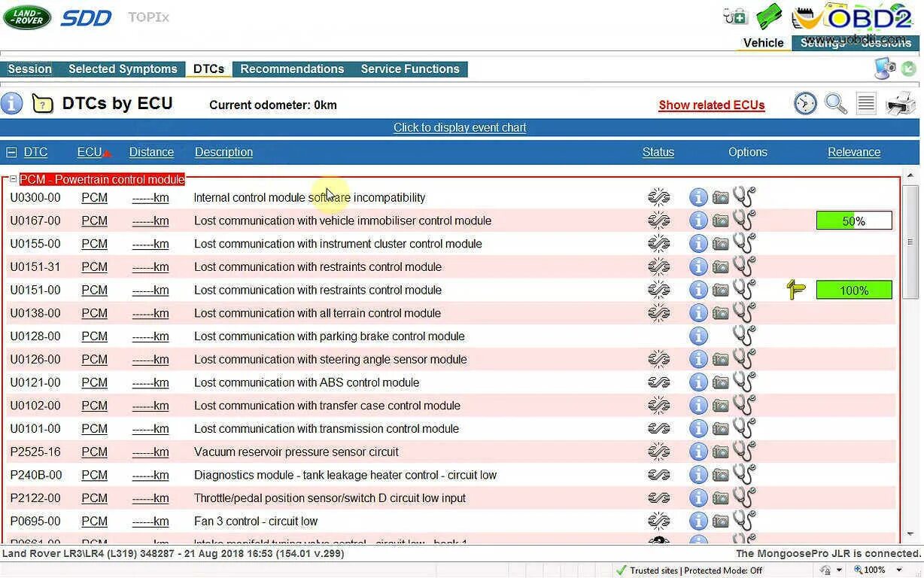This screenshot has width=924, height=578.
Task: Open the Settings tab
Action: coord(822,43)
